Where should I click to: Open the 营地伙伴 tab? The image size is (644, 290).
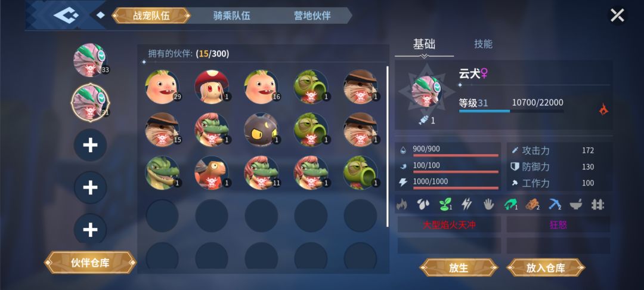click(x=312, y=16)
